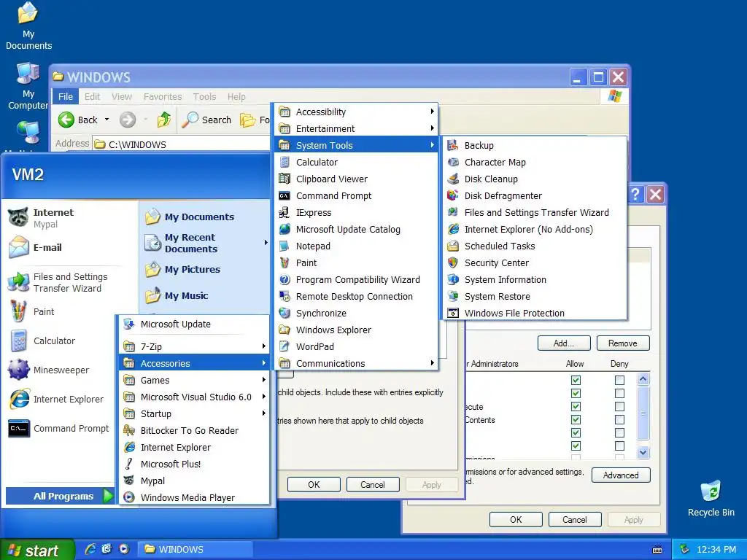Expand the Entertainment submenu

(x=356, y=128)
